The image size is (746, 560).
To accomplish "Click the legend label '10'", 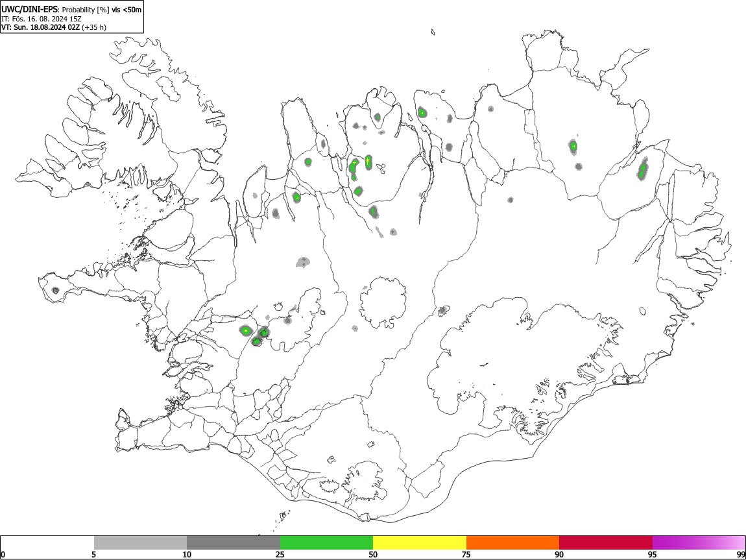I will 187,554.
